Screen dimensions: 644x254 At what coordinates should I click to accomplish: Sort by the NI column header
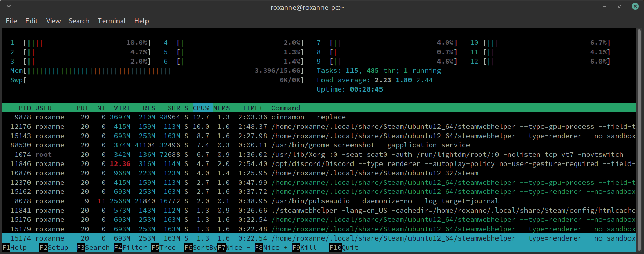pos(101,108)
